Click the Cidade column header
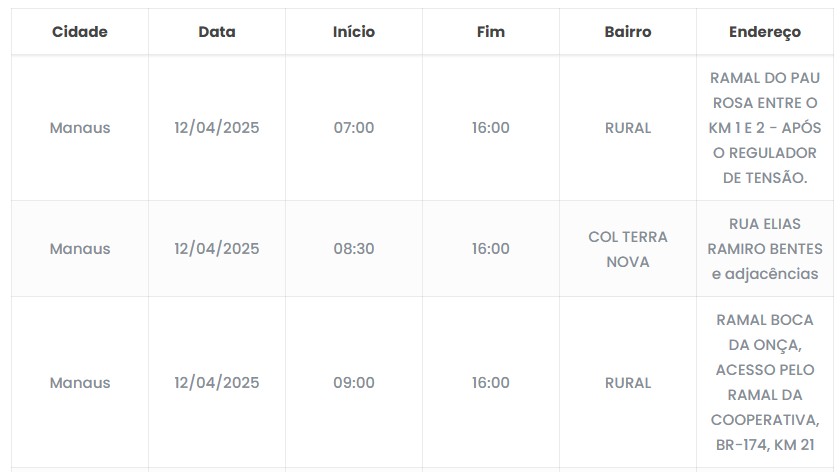The image size is (840, 472). [x=80, y=32]
